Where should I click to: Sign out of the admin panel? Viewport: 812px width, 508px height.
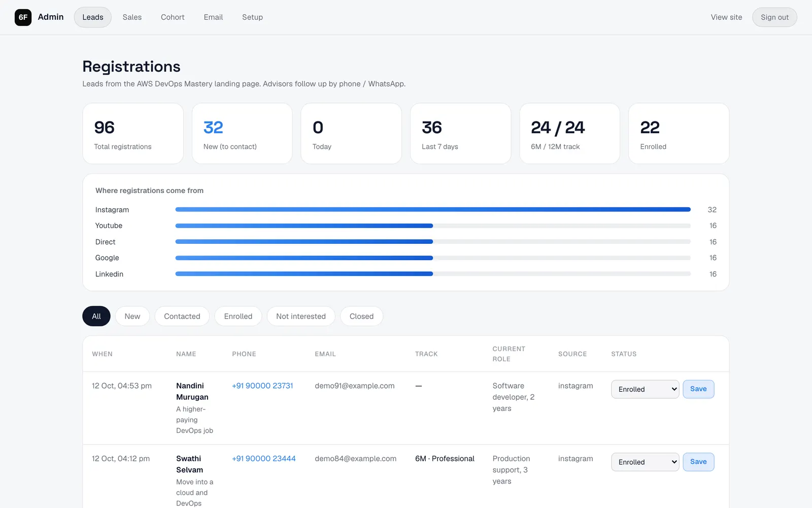coord(774,17)
